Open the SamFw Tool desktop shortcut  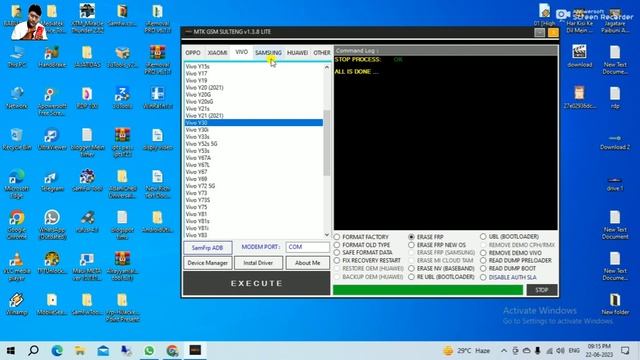pyautogui.click(x=87, y=181)
